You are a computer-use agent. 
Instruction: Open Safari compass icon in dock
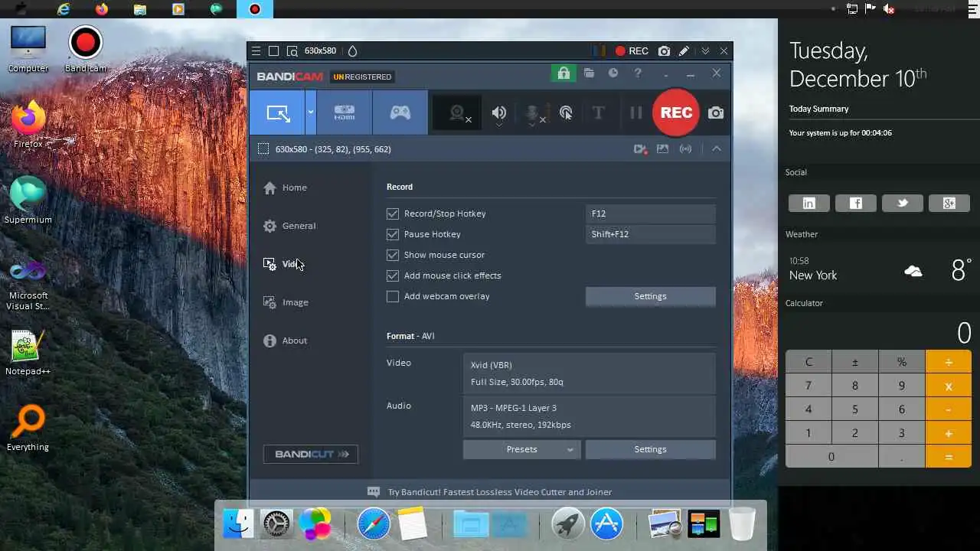(x=373, y=524)
